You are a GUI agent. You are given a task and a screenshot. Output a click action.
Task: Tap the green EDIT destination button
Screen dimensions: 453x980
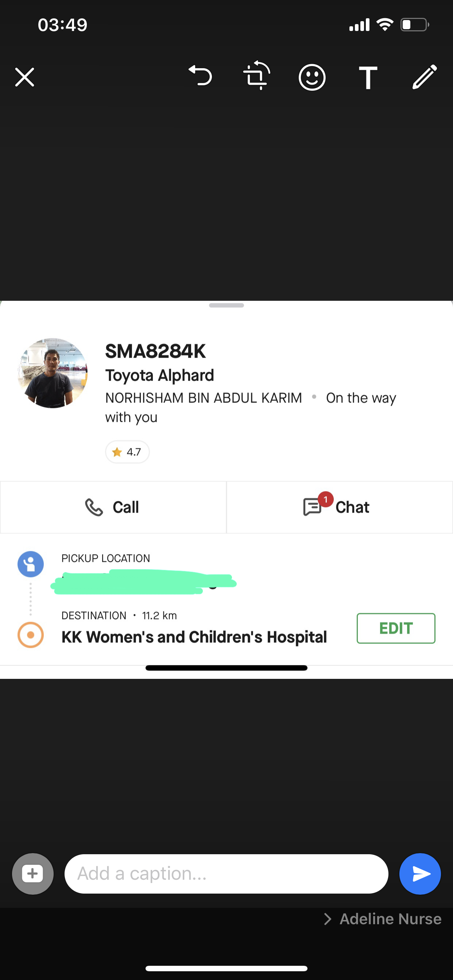pos(396,628)
